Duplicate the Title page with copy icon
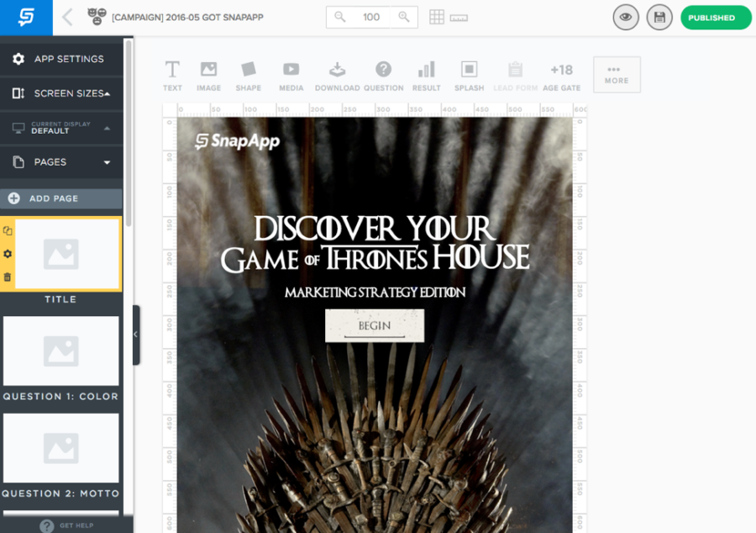Image resolution: width=756 pixels, height=533 pixels. click(8, 230)
